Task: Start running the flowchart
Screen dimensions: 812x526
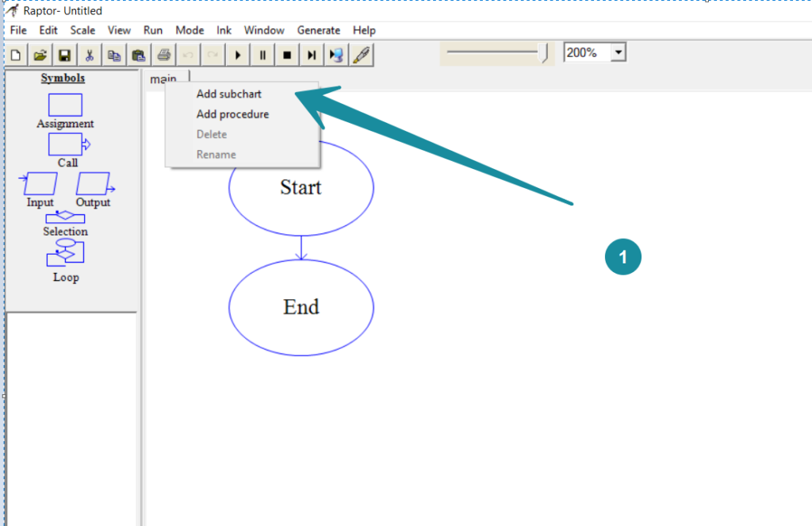Action: [238, 54]
